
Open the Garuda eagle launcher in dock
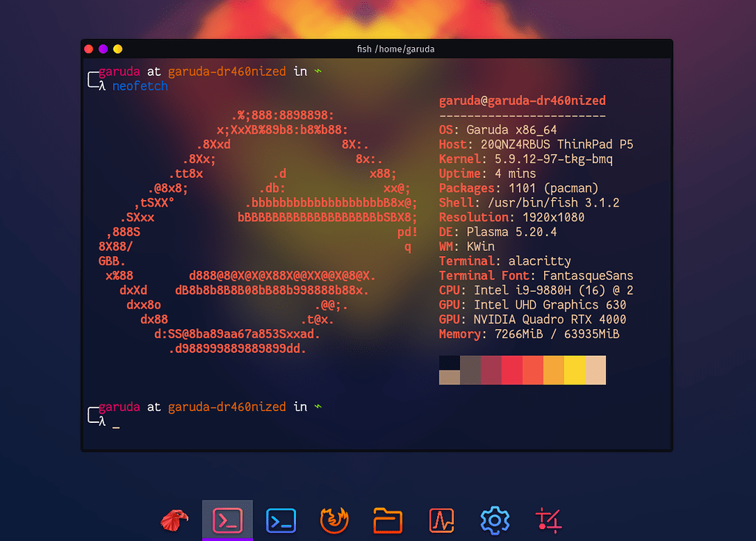click(x=174, y=520)
